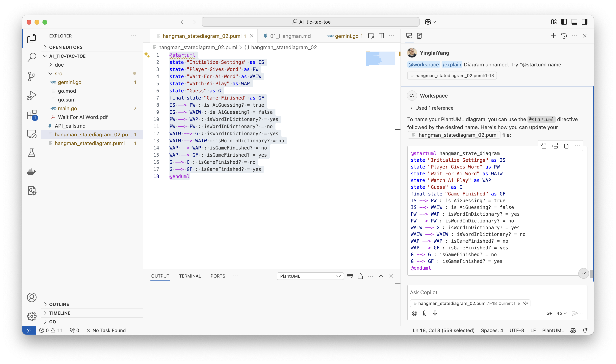Open the PlantUML output channel dropdown
Viewport: 616px width, 364px height.
310,276
